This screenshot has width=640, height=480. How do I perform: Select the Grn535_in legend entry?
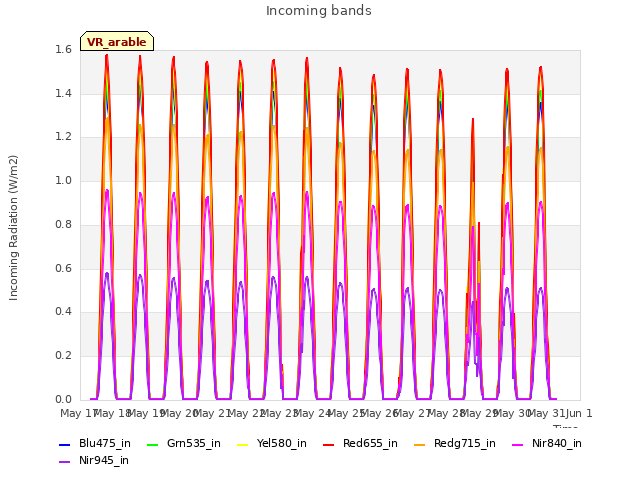(184, 443)
